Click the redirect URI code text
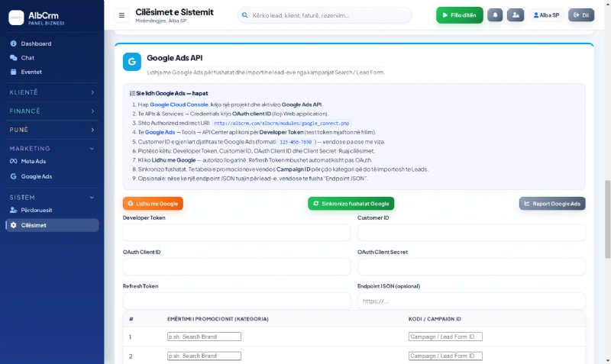This screenshot has height=364, width=611. [x=282, y=124]
